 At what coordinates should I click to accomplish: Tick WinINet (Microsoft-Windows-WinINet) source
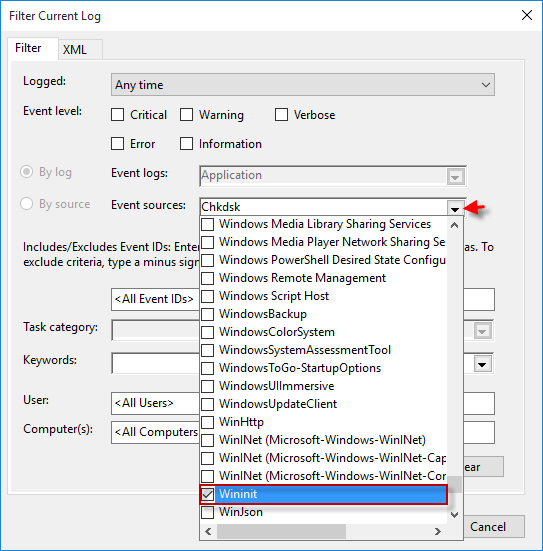(x=208, y=440)
